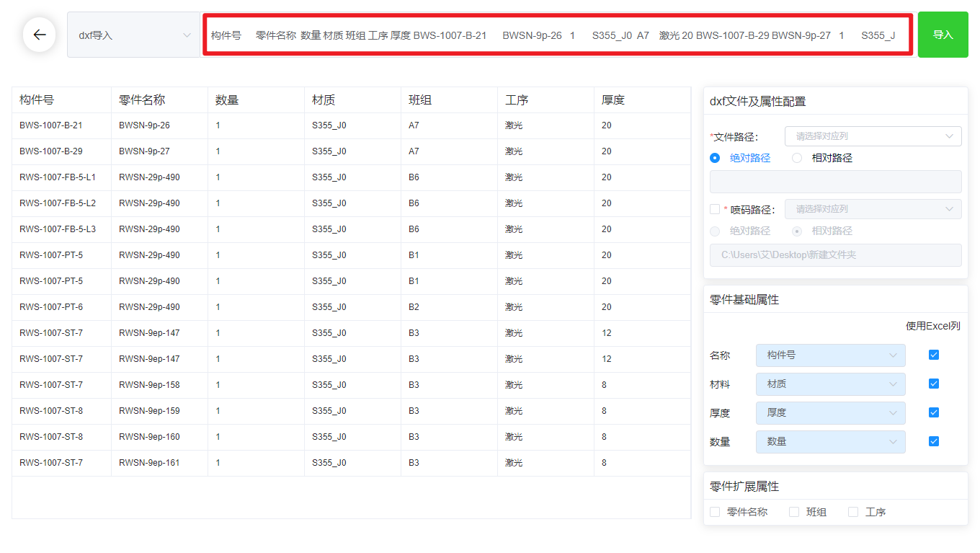
Task: Click the 工序 table column header
Action: click(x=545, y=100)
